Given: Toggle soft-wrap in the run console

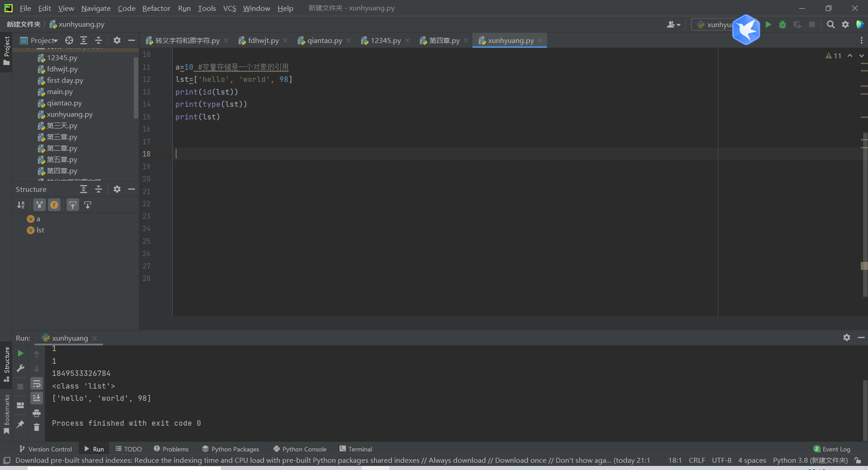Looking at the screenshot, I should [37, 384].
